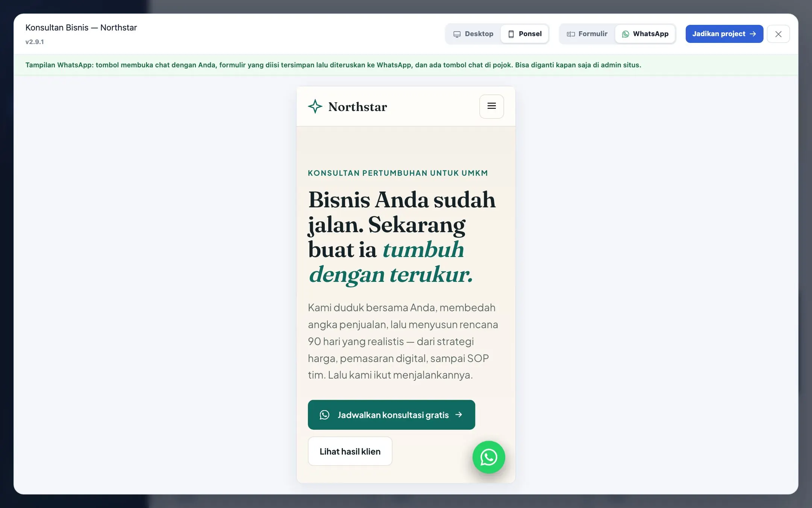Image resolution: width=812 pixels, height=508 pixels.
Task: Click the KONSULTAN PERTUMBUHAN UNTUK UMKM label
Action: tap(398, 173)
